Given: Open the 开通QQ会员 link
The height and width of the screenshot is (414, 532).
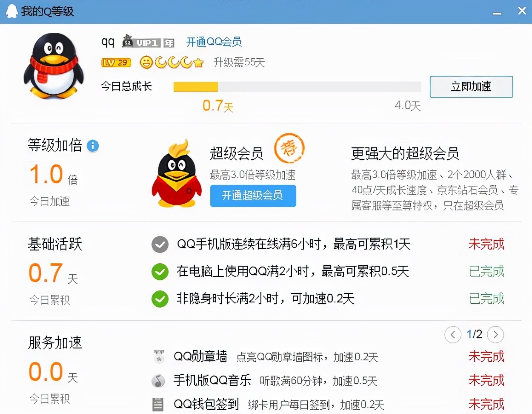Looking at the screenshot, I should 213,42.
